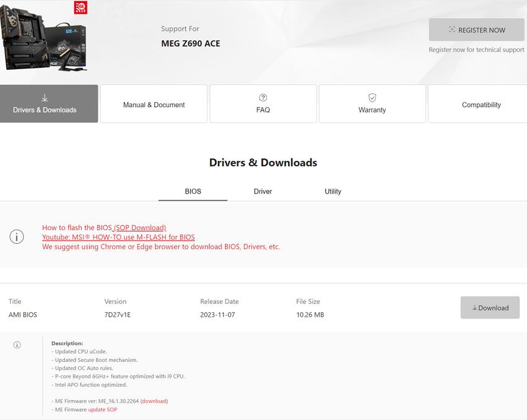Click the REGISTER NOW button
This screenshot has height=420, width=527.
click(x=476, y=30)
